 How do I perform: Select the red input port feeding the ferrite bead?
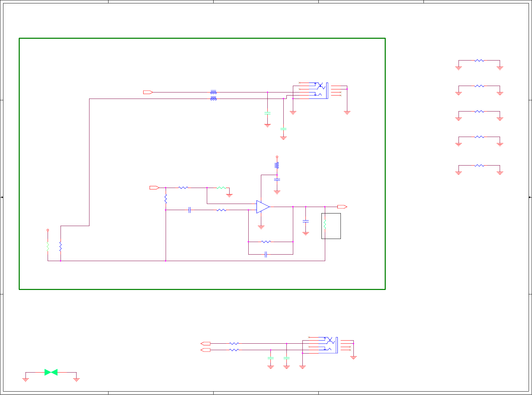[148, 92]
